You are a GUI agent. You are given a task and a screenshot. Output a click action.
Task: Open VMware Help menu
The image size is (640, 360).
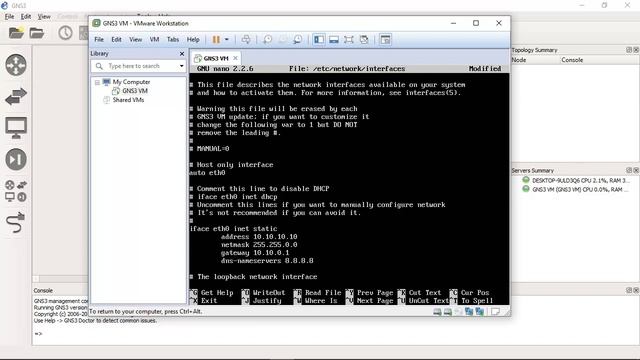click(193, 40)
